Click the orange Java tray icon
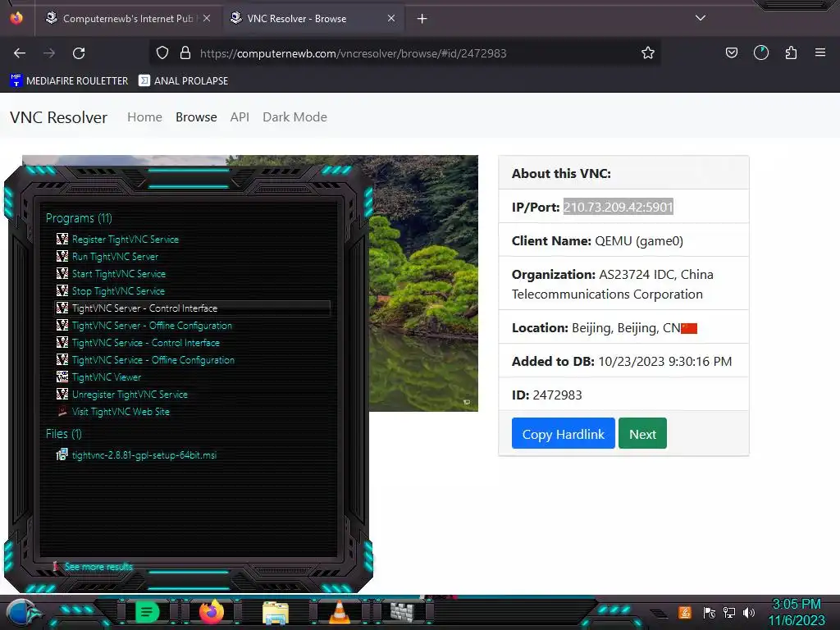 point(685,612)
